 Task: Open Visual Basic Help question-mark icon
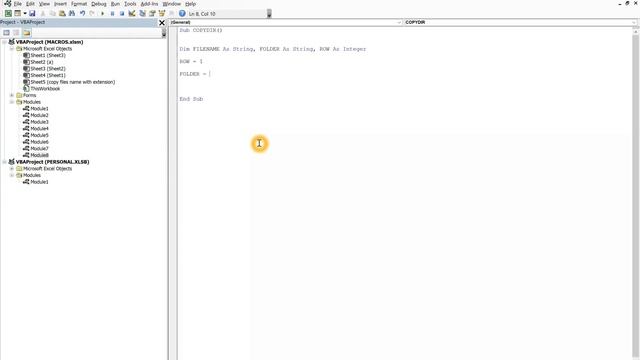coord(182,13)
